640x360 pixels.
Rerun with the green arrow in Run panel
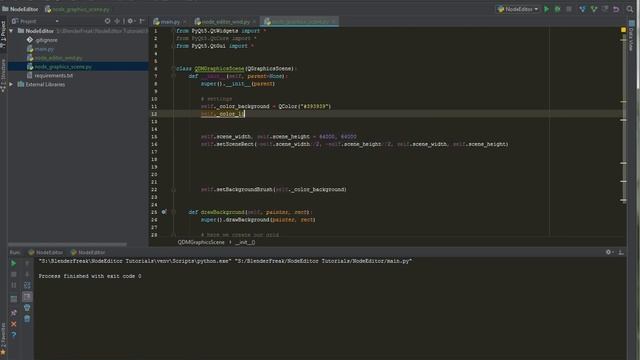pyautogui.click(x=13, y=263)
